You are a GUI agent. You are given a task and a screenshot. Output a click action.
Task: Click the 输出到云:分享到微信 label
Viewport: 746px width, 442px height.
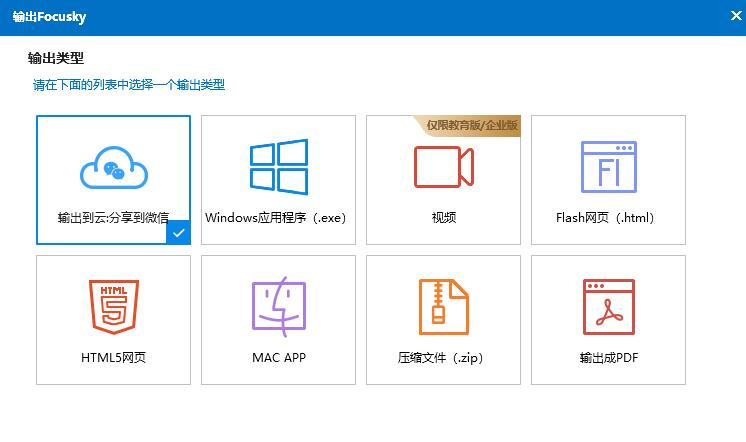coord(113,218)
